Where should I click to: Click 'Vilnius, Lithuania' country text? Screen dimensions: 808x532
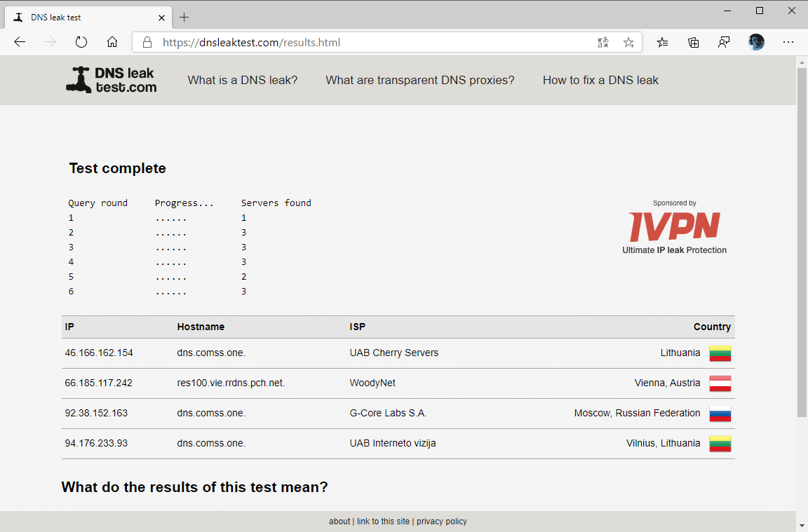coord(664,443)
